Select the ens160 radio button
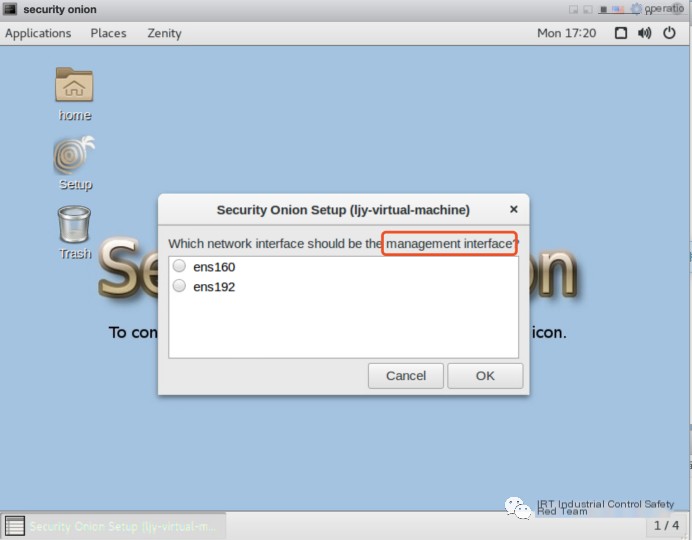Screen dimensions: 692x540 [179, 266]
